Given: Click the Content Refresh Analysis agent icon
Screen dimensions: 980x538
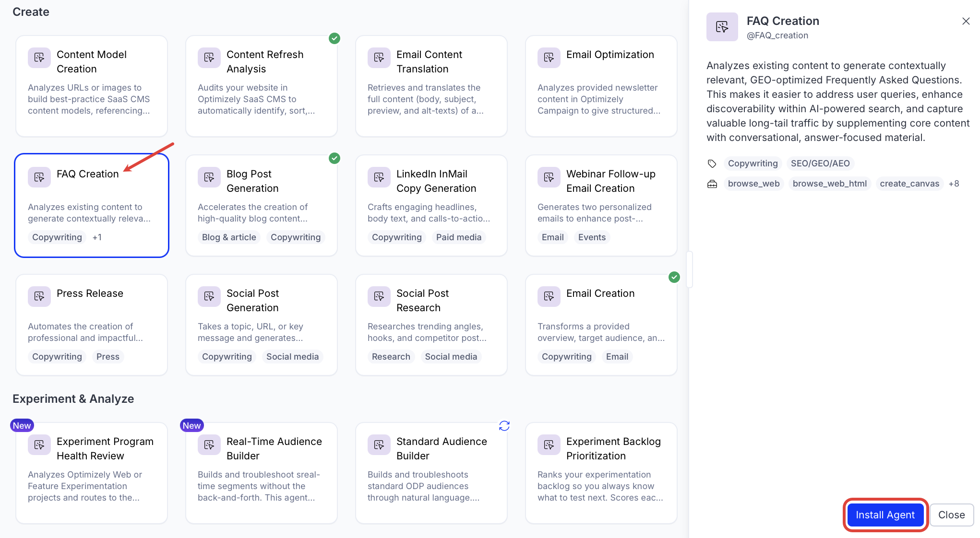Looking at the screenshot, I should point(209,58).
